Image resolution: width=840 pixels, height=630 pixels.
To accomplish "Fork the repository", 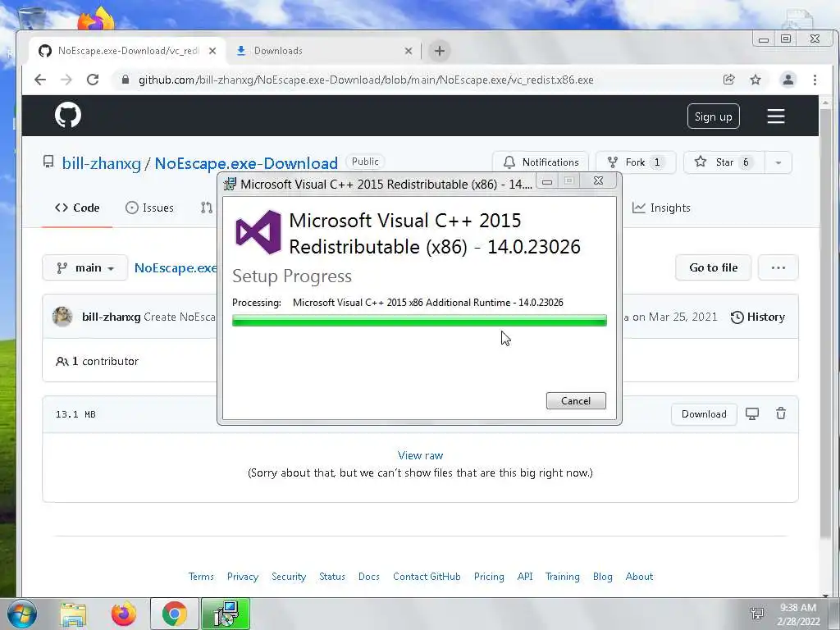I will (636, 162).
